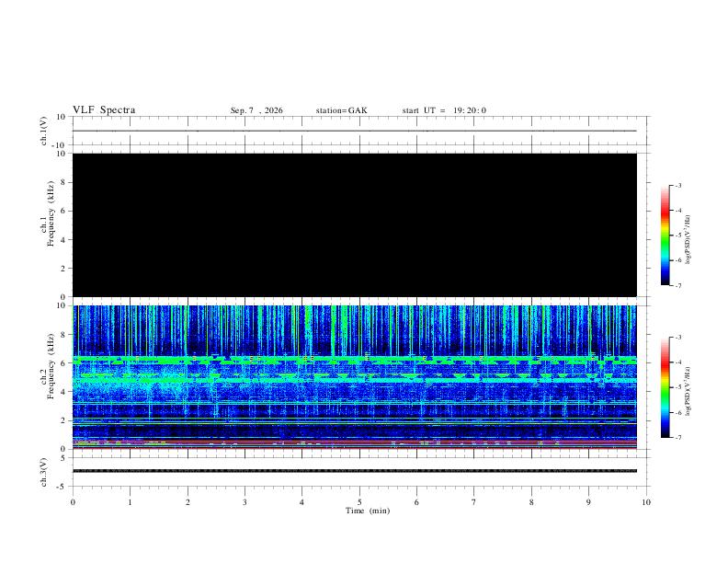
Task: Click the ch.2 lower color scale bar
Action: [665, 387]
